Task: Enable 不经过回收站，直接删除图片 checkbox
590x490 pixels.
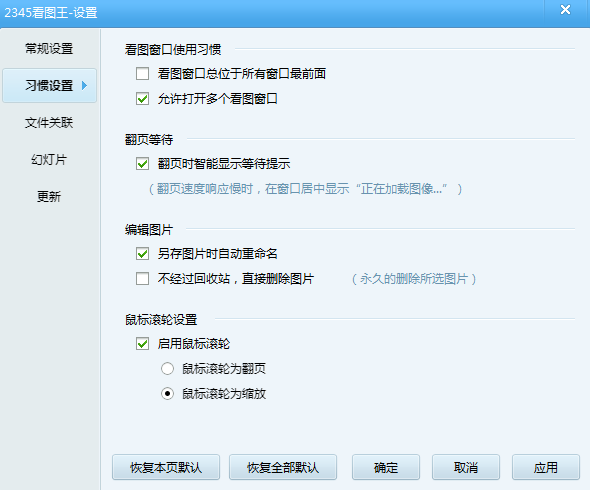Action: (x=143, y=279)
